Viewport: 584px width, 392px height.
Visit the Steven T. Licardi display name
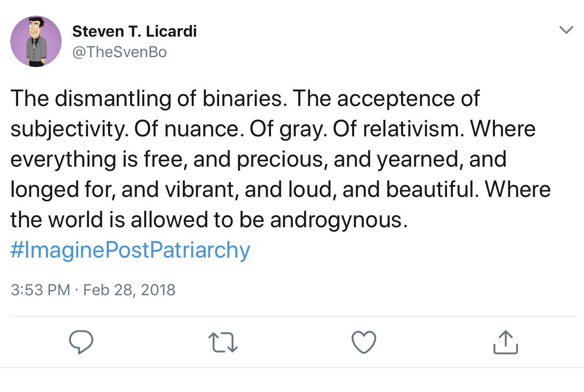pos(135,31)
